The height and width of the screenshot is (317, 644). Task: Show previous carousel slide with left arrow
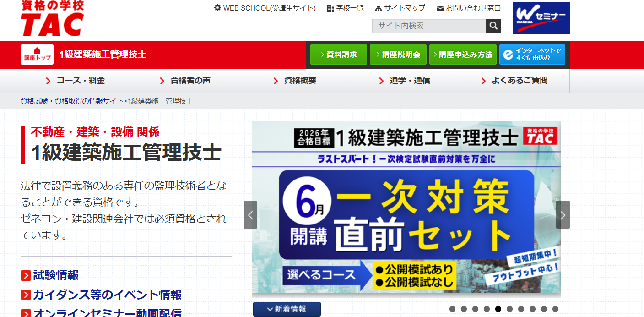pos(250,214)
